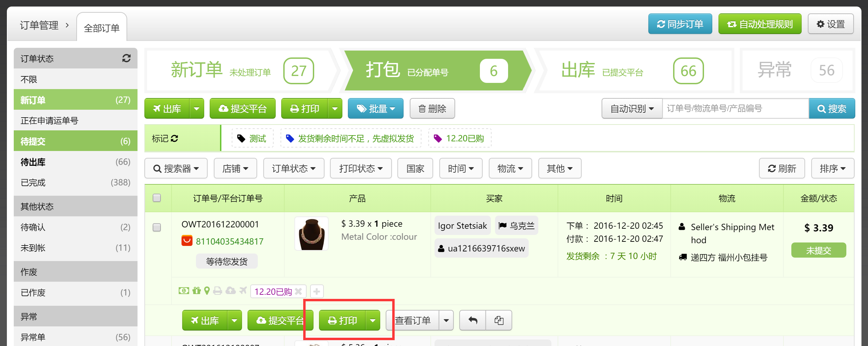Viewport: 868px width, 346px height.
Task: Click the gray cloud upload status icon
Action: [230, 291]
